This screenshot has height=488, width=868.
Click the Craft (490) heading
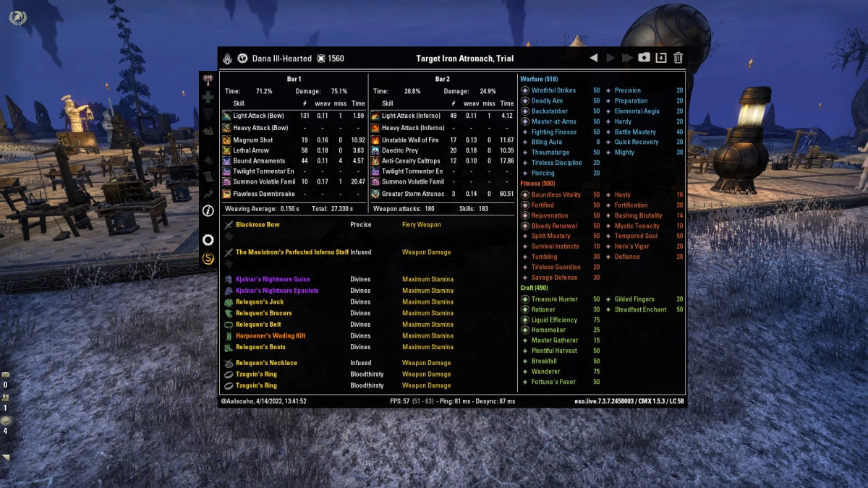click(535, 288)
